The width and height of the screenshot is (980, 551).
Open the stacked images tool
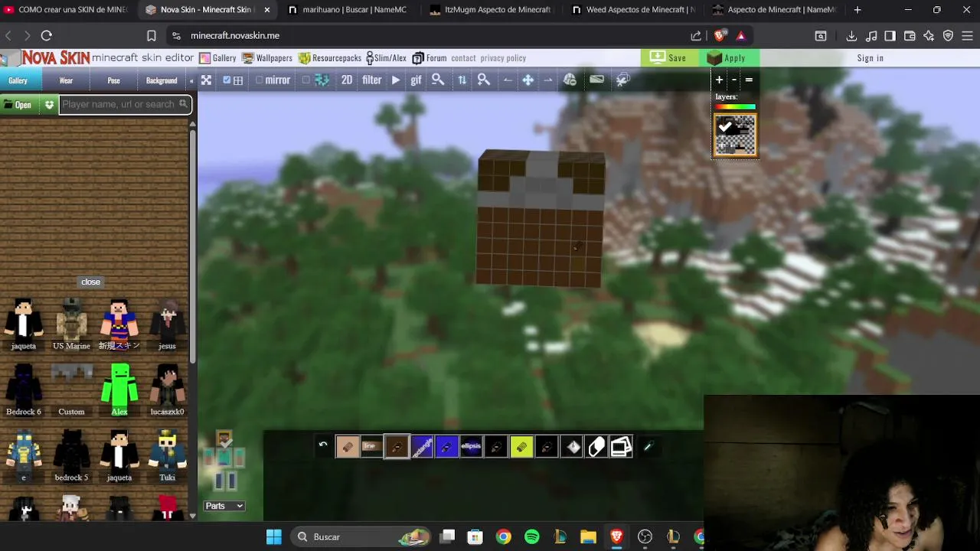coord(621,447)
